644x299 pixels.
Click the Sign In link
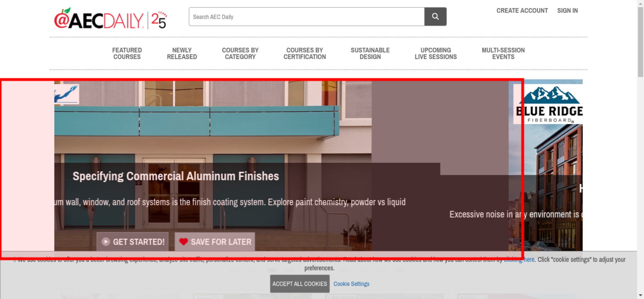pos(567,11)
